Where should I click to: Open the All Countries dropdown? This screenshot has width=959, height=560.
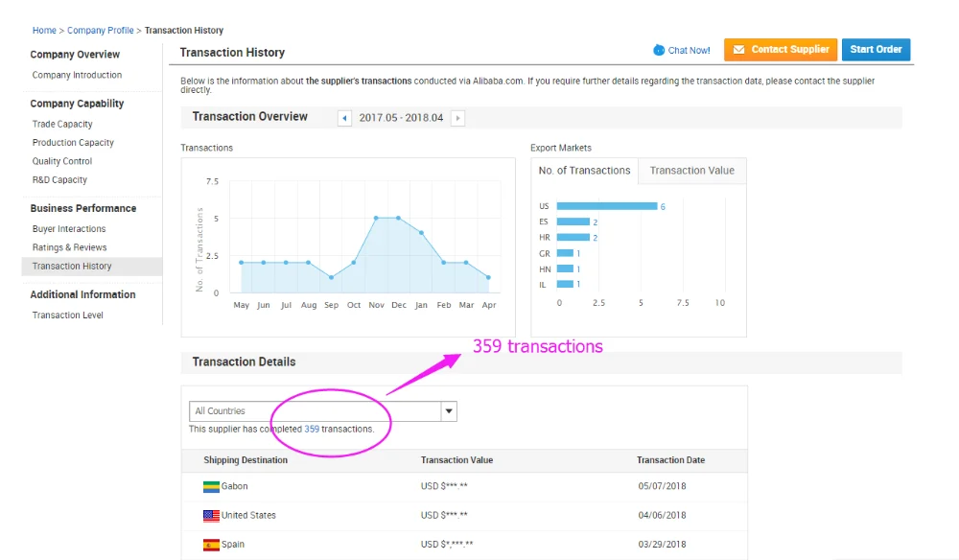click(x=448, y=411)
